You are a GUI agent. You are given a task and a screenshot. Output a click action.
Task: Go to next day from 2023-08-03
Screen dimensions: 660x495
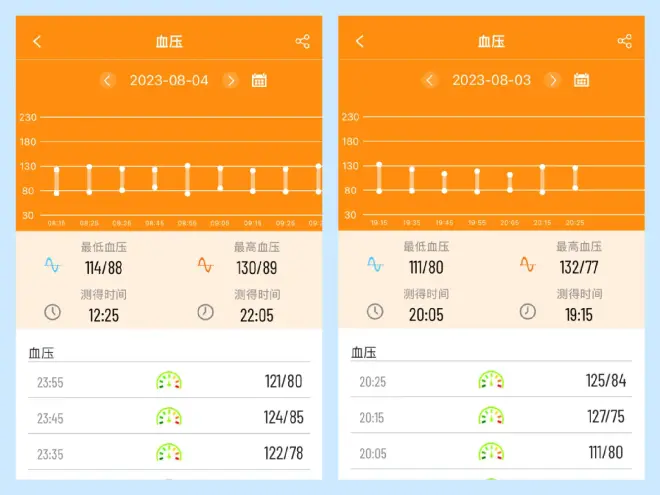pyautogui.click(x=553, y=80)
